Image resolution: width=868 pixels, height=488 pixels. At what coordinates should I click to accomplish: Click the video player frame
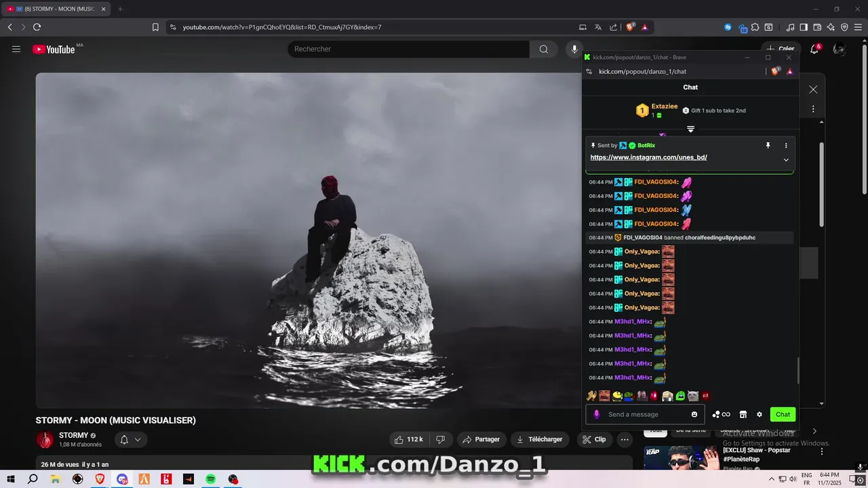(309, 240)
